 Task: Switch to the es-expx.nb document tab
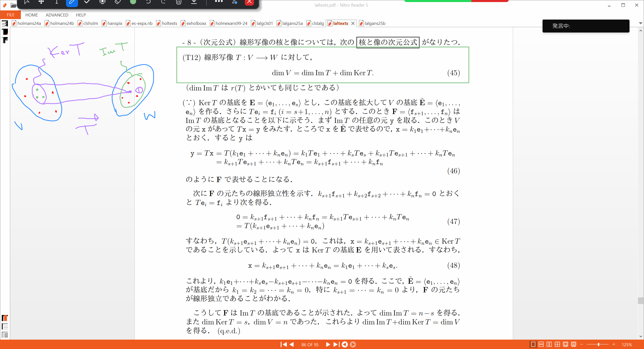(x=139, y=23)
